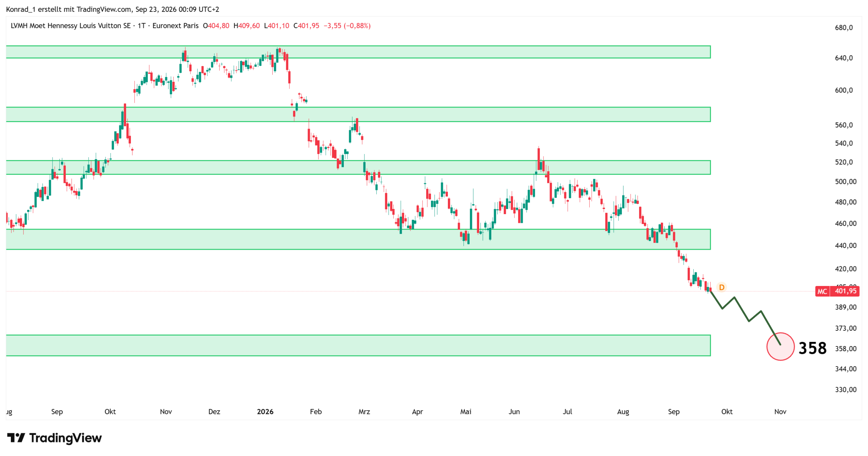
Task: Click the high value H409,60
Action: [246, 26]
